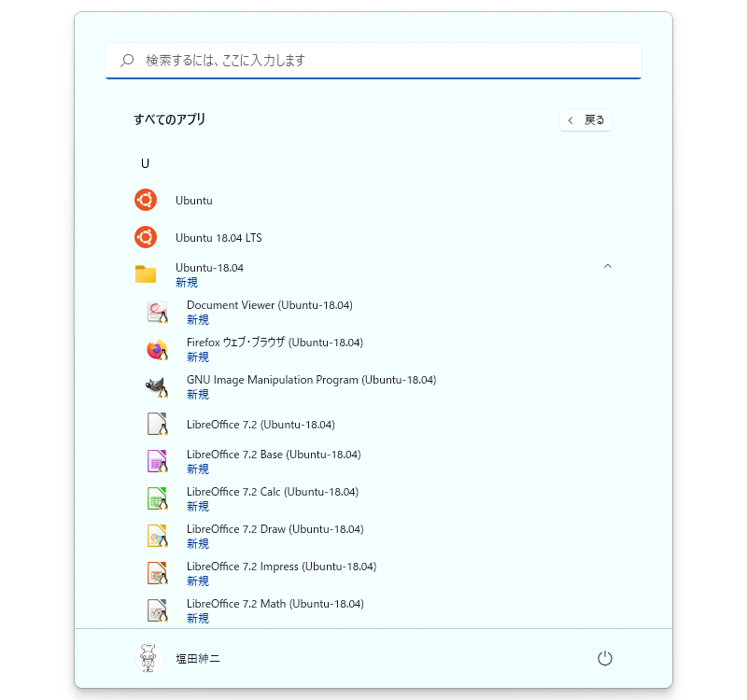Click the magnifier search icon
747x700 pixels.
(127, 61)
